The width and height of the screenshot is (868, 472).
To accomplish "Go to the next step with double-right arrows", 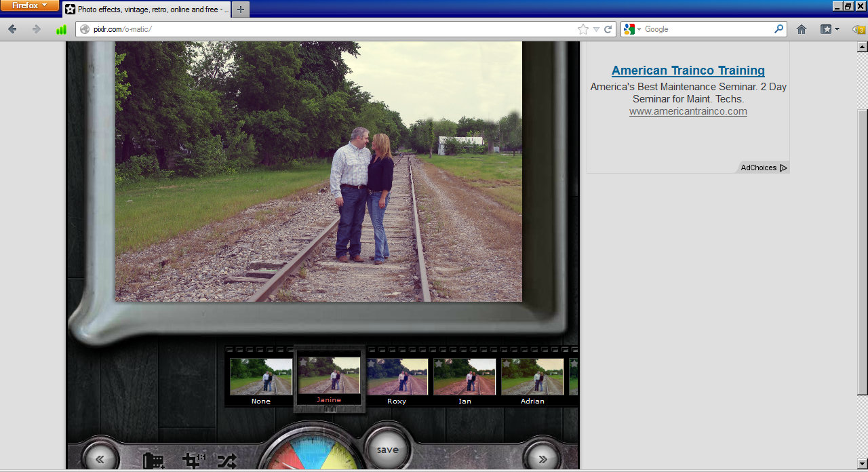I will point(542,459).
